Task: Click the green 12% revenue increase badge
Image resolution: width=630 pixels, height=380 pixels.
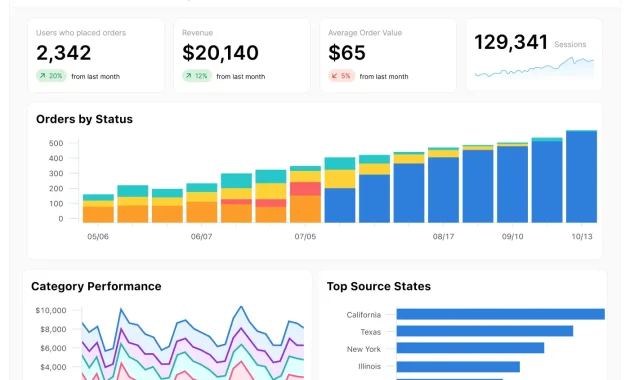Action: [197, 76]
